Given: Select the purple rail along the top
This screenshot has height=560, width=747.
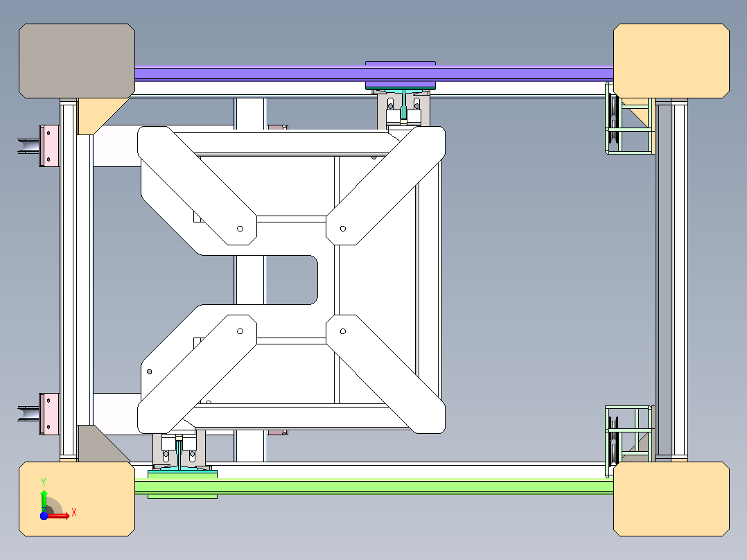Looking at the screenshot, I should click(x=374, y=73).
